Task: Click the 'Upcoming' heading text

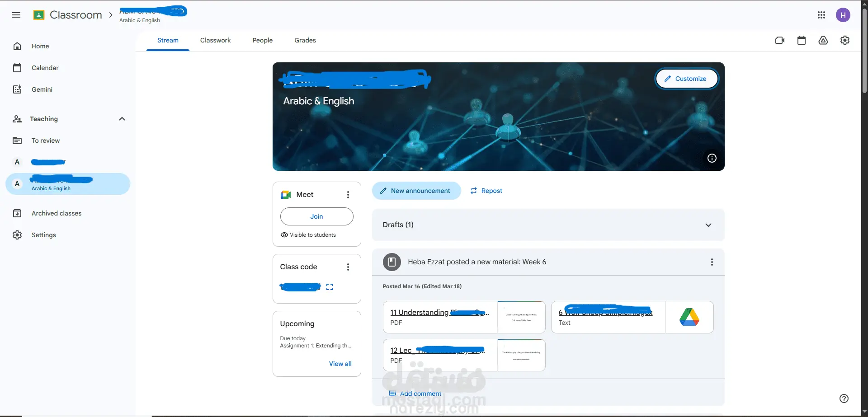Action: (297, 324)
